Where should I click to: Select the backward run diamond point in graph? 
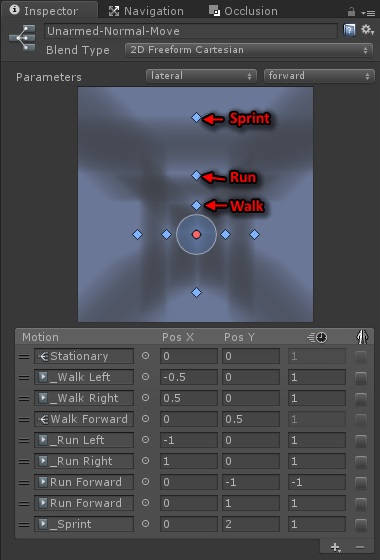click(196, 292)
